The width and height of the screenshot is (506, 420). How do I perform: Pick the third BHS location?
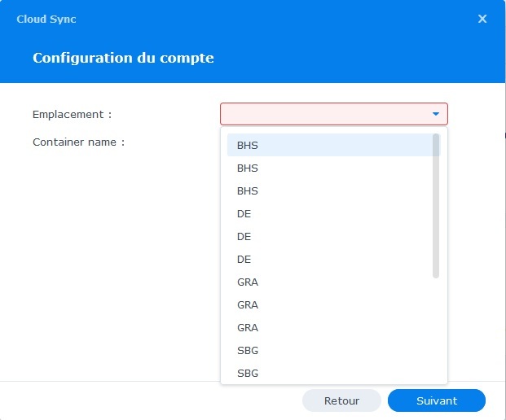click(248, 191)
